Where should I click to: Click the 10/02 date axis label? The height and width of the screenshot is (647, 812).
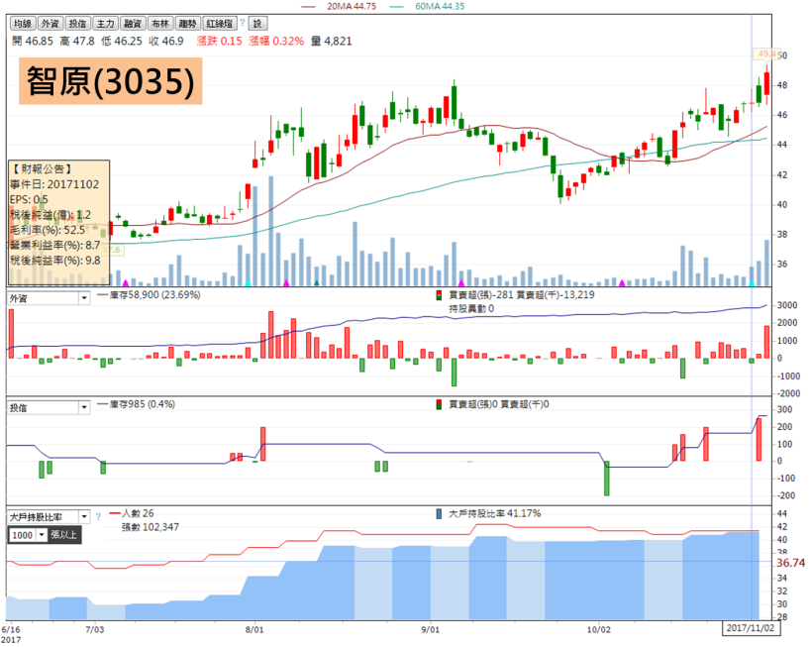(599, 630)
